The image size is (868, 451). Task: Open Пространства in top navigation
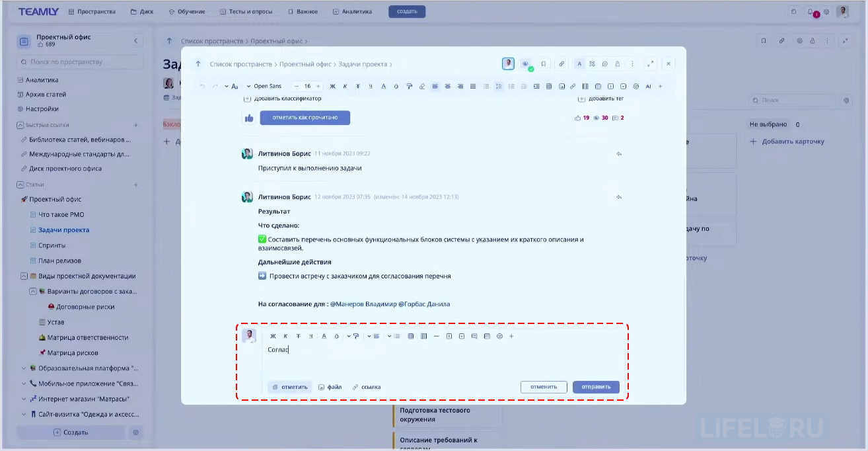tap(92, 11)
